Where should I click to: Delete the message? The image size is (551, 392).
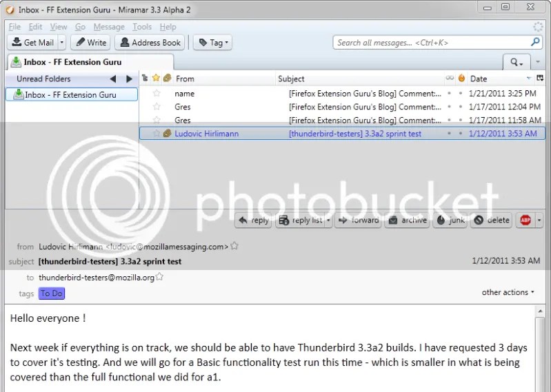click(x=491, y=220)
